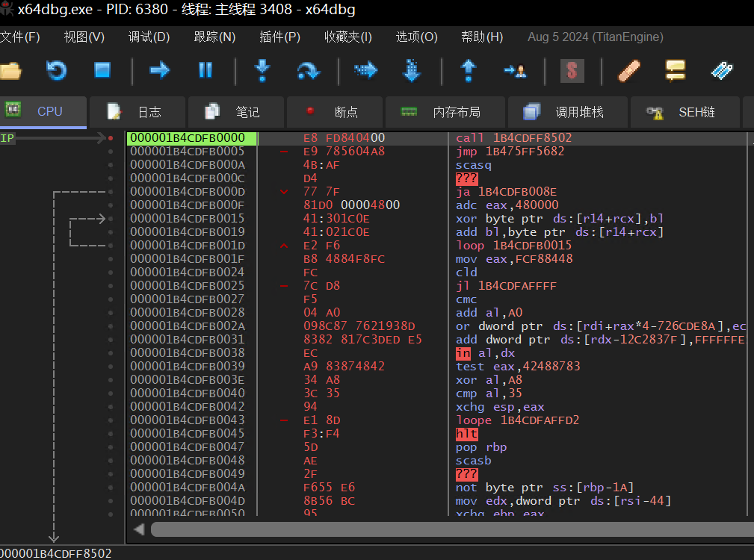The height and width of the screenshot is (560, 754).
Task: Stop debugging with the square icon
Action: [x=102, y=71]
